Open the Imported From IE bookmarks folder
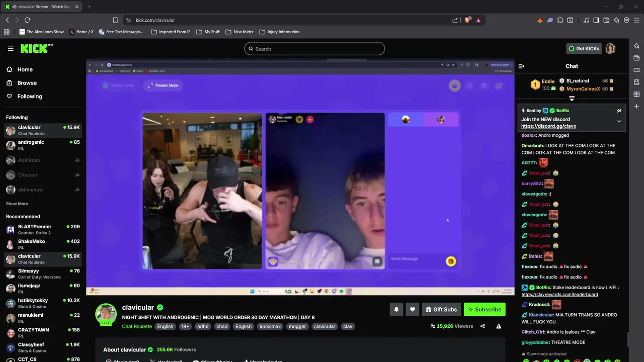 tap(171, 32)
